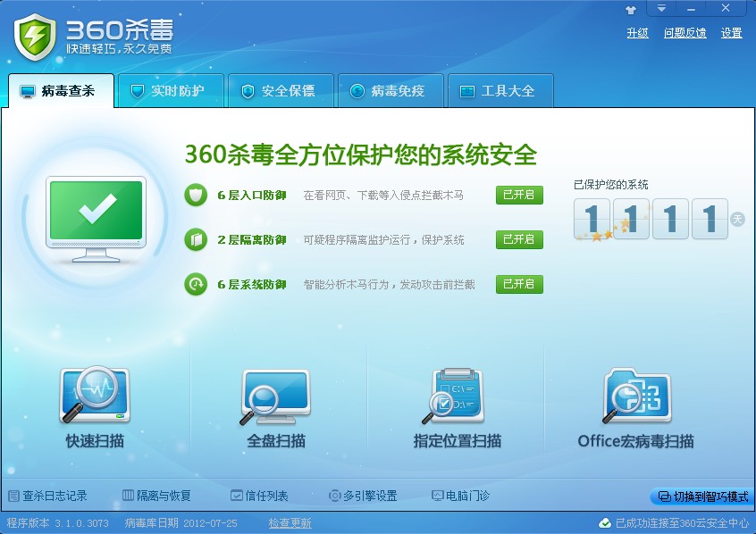Open the skin changer shirt icon

tap(631, 9)
